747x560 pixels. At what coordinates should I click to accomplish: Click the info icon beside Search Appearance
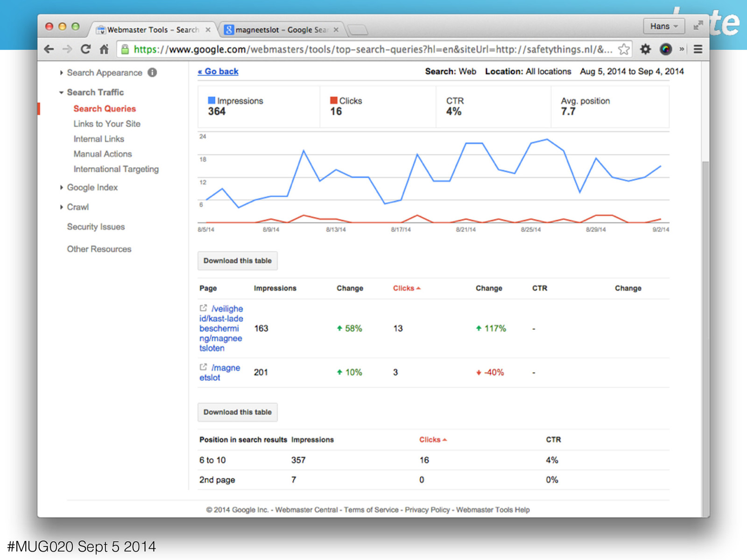click(x=152, y=72)
